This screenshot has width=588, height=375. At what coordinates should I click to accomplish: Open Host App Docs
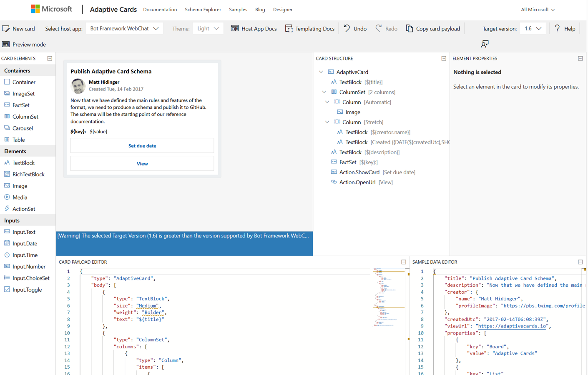[x=254, y=29]
